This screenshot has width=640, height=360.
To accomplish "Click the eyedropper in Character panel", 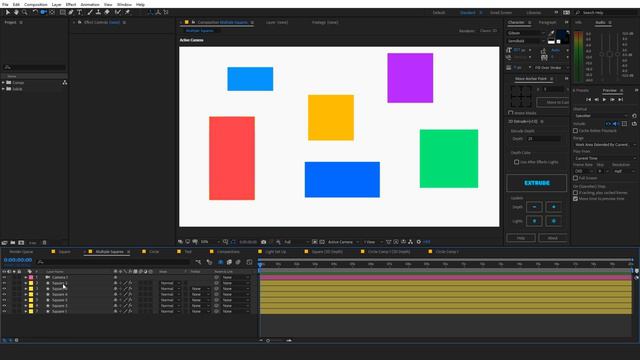I will (x=551, y=33).
